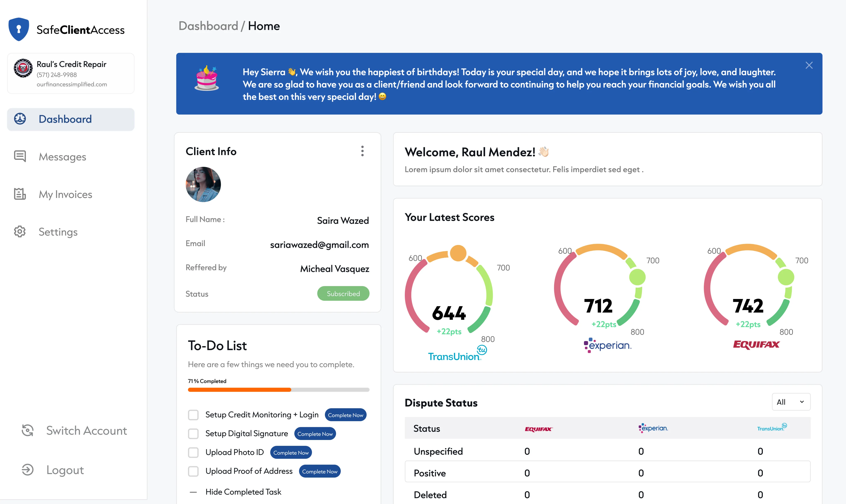Click the Raul's Credit Repair company card

tap(71, 73)
